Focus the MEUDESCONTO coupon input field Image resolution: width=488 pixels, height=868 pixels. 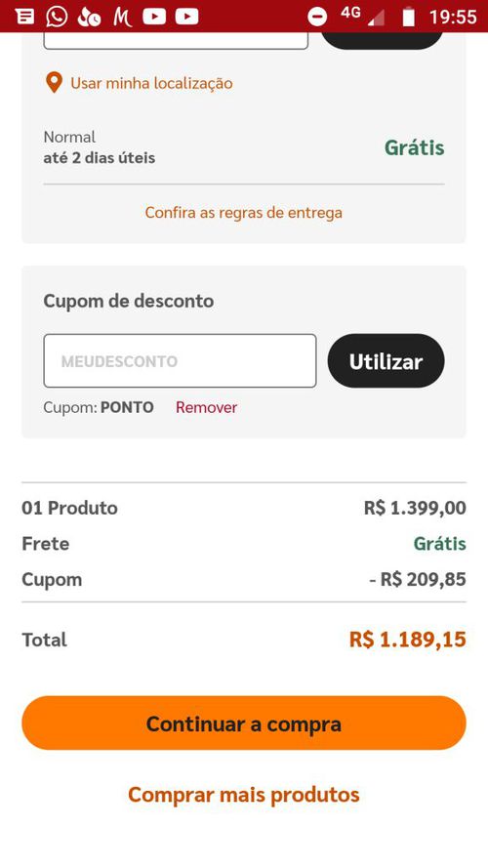tap(180, 361)
